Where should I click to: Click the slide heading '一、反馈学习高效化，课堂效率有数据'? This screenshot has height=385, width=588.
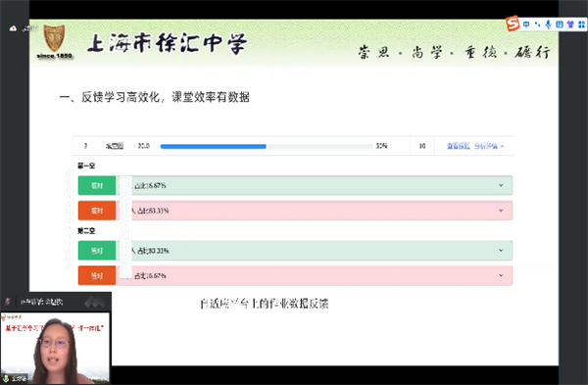(154, 97)
